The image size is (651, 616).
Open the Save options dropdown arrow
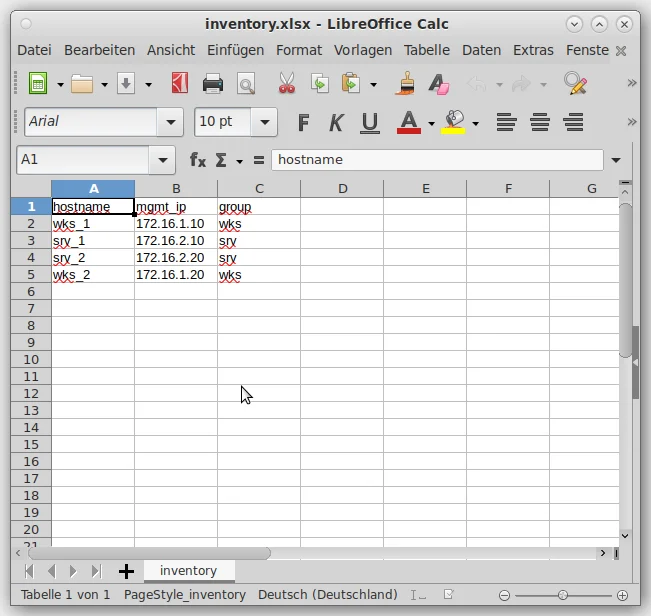click(x=149, y=85)
